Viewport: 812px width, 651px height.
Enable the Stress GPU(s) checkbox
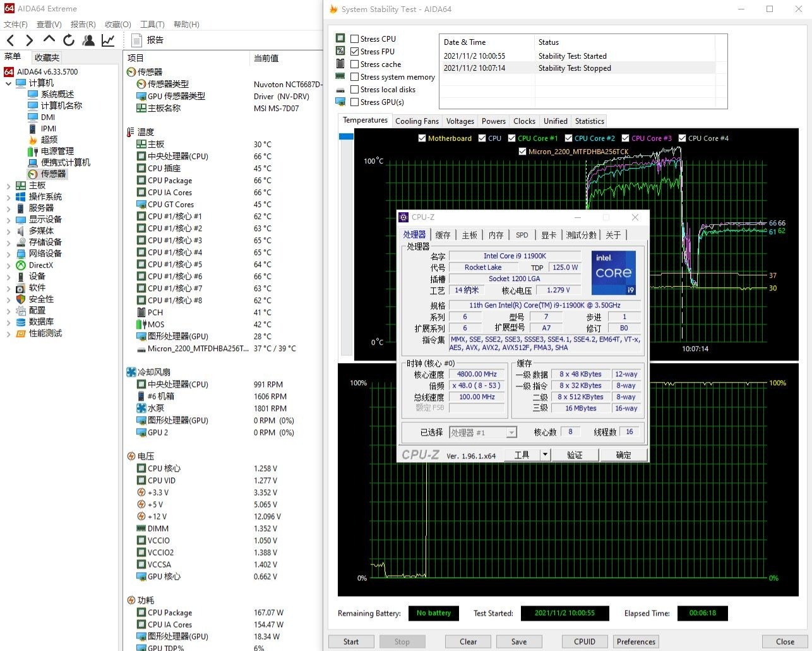coord(354,102)
